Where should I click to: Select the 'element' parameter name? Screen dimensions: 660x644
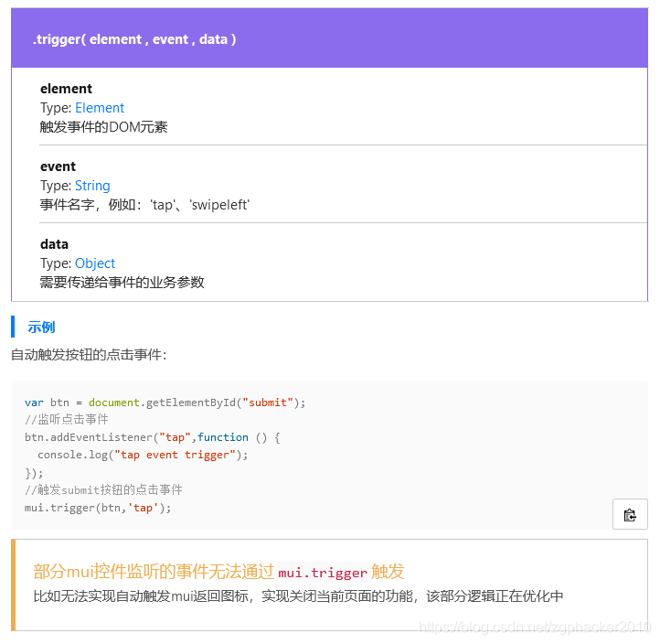(66, 89)
